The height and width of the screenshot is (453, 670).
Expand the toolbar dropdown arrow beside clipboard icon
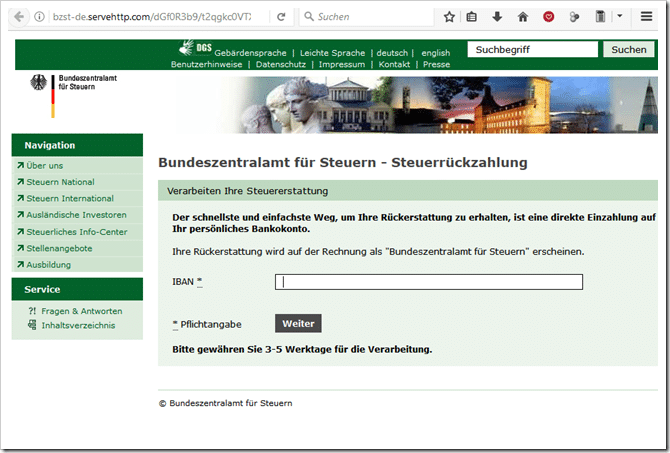pos(620,16)
